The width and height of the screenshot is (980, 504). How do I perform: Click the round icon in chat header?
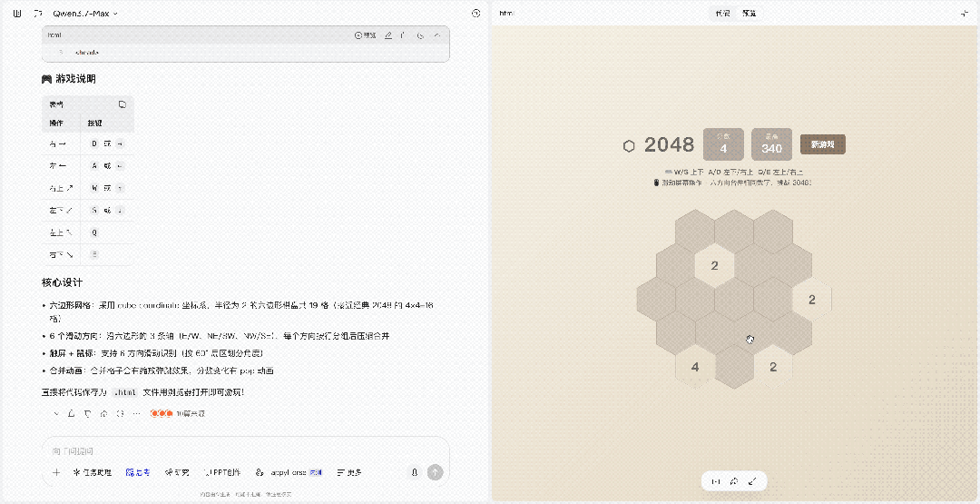point(476,13)
